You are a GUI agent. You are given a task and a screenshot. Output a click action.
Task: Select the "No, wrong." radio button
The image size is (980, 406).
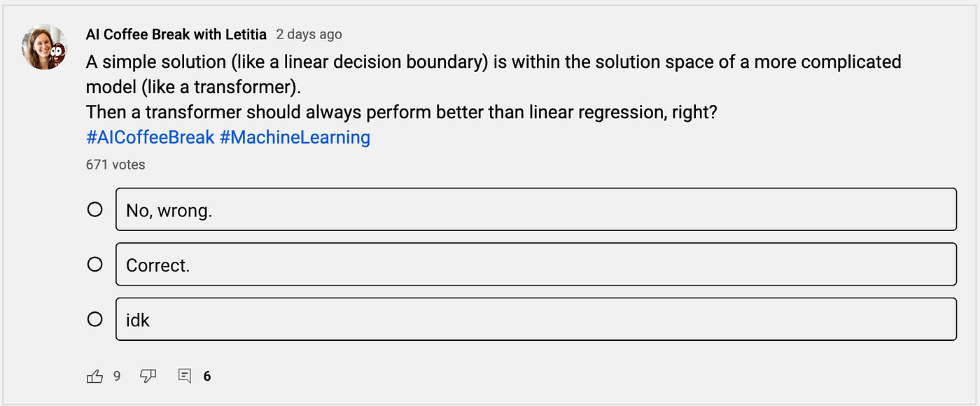click(x=95, y=209)
